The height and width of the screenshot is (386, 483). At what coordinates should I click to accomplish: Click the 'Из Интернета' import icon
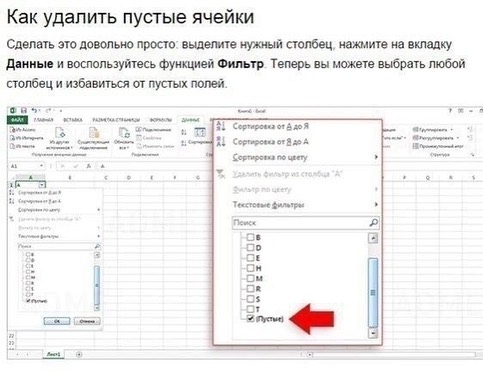click(x=13, y=138)
